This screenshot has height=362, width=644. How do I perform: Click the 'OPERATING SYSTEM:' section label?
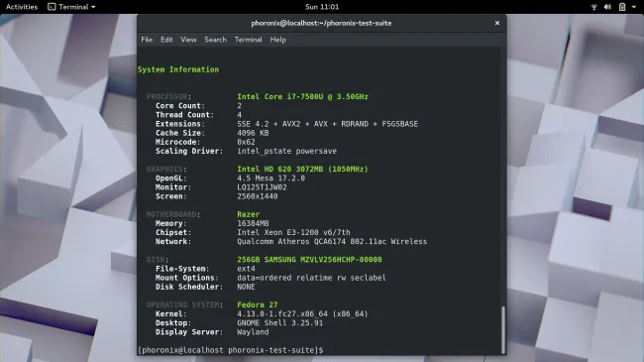pos(185,304)
